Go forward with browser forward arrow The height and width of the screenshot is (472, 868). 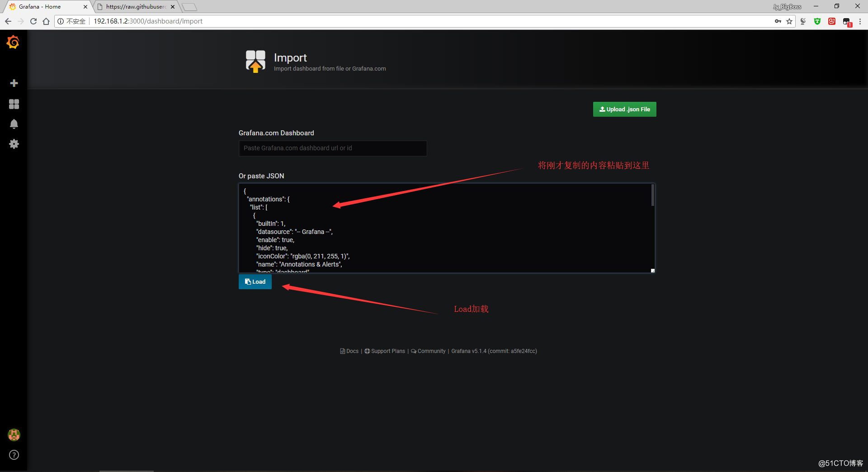(21, 21)
